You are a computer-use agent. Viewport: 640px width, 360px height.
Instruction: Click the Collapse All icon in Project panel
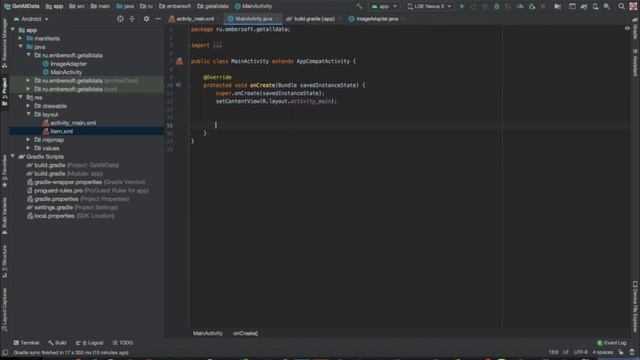click(x=132, y=19)
